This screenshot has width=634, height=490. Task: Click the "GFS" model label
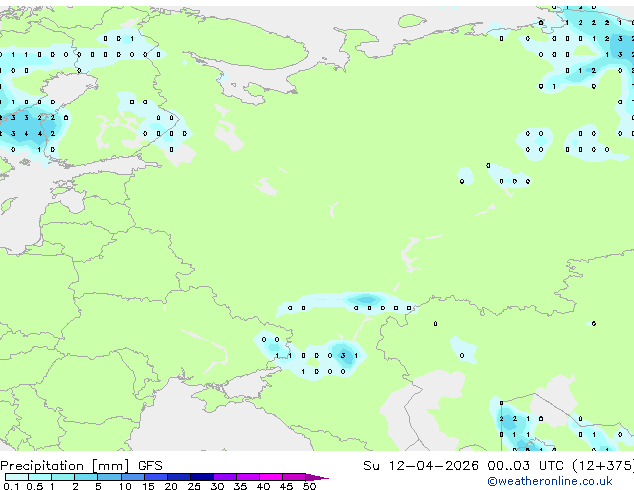150,466
